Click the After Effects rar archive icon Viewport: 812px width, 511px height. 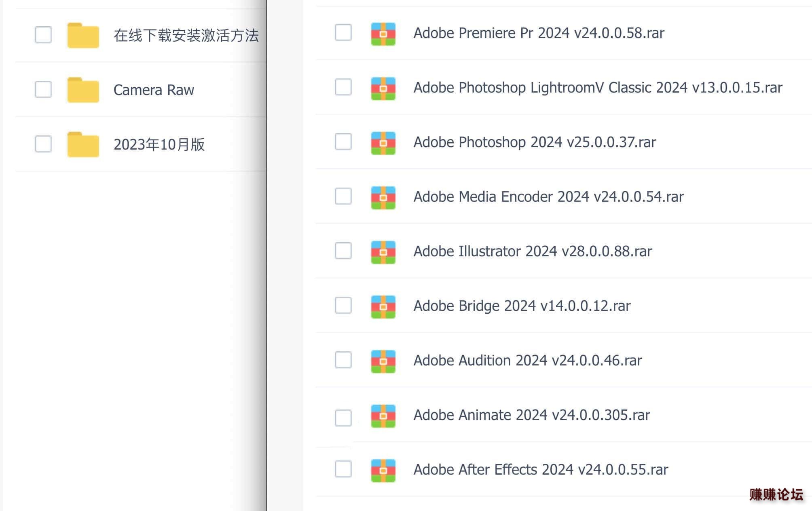(383, 471)
